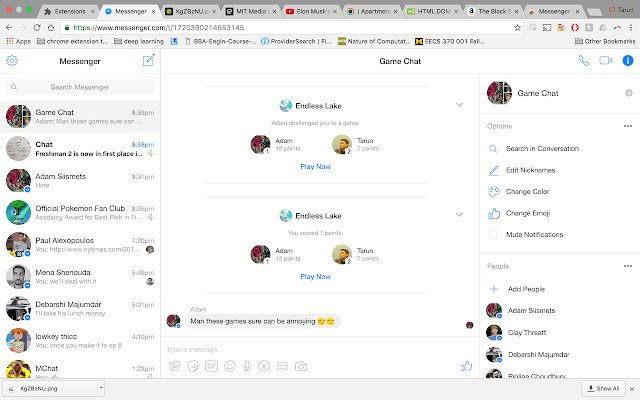Toggle the conversation info panel icon
This screenshot has width=640, height=400.
pos(628,60)
